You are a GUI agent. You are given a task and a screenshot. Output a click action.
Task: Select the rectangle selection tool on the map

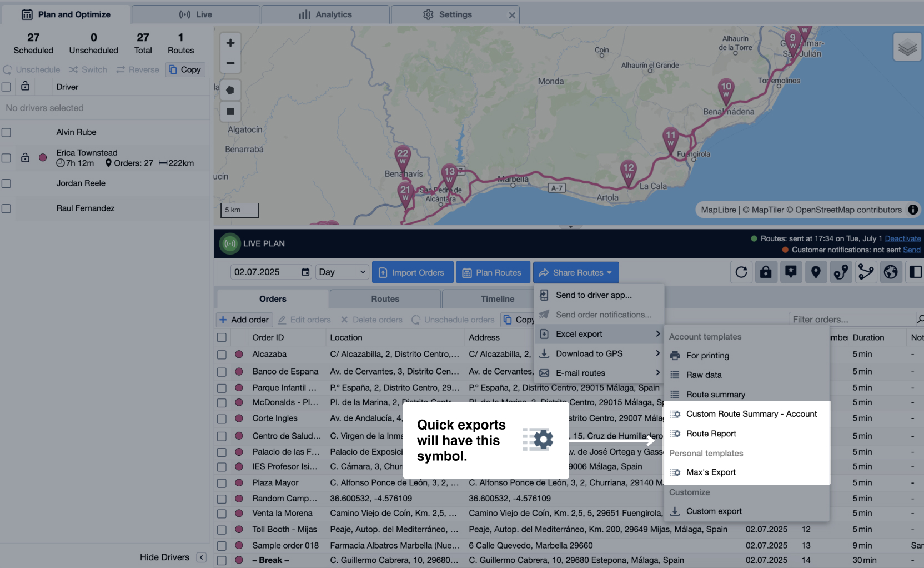pyautogui.click(x=230, y=111)
